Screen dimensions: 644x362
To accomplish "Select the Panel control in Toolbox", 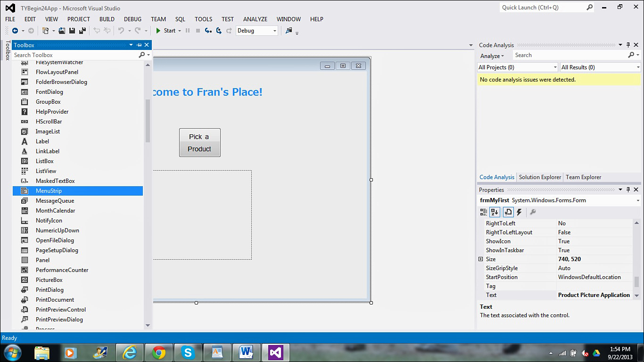I will (x=78, y=260).
